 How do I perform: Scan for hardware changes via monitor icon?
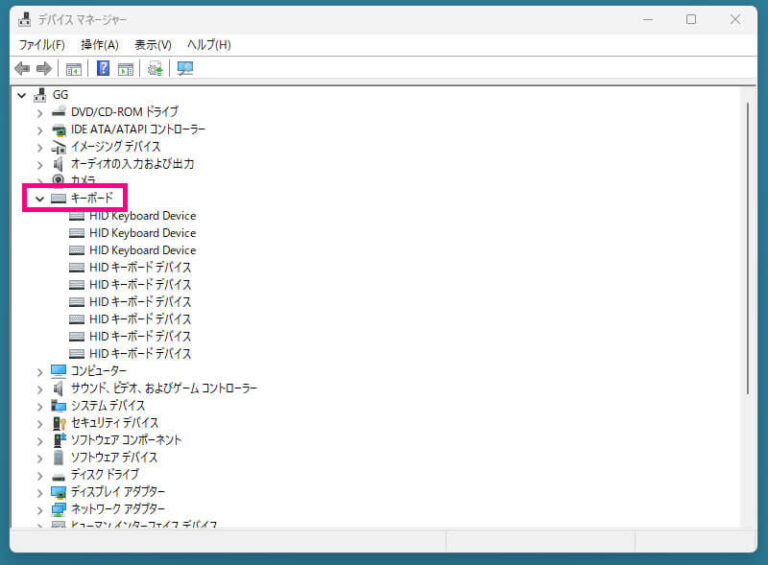(185, 69)
